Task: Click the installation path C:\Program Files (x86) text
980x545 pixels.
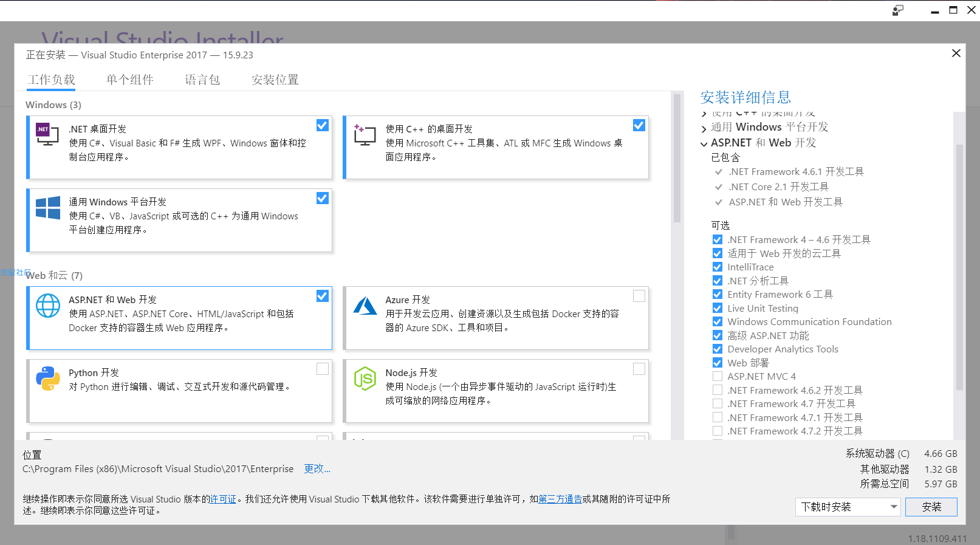Action: point(158,468)
